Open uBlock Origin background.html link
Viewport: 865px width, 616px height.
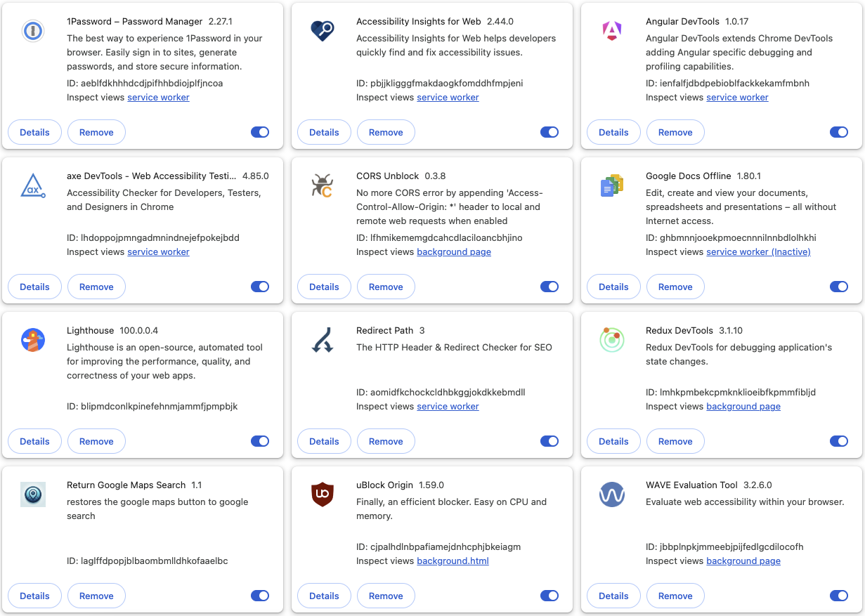click(453, 561)
